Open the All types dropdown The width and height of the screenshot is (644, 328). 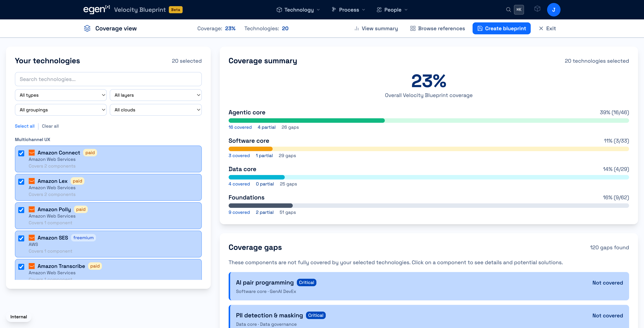(61, 95)
